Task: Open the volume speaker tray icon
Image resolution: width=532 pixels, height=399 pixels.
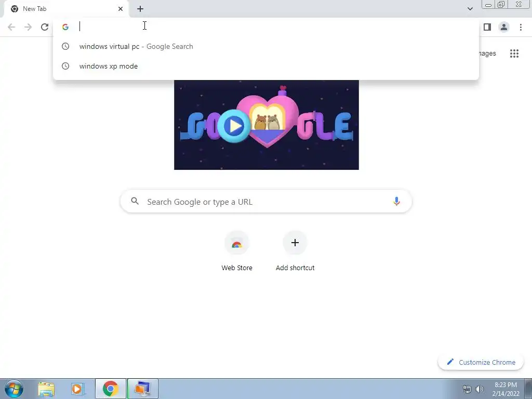Action: (x=480, y=389)
